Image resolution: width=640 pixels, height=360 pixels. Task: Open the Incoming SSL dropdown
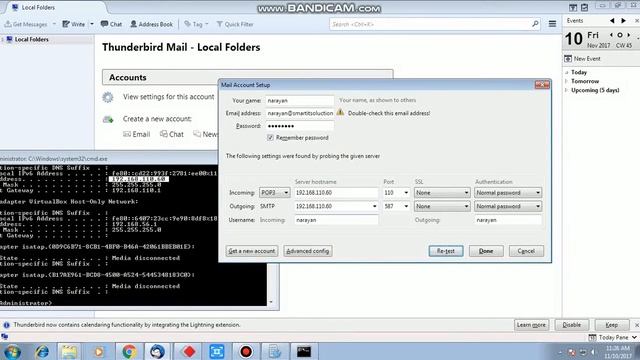442,193
